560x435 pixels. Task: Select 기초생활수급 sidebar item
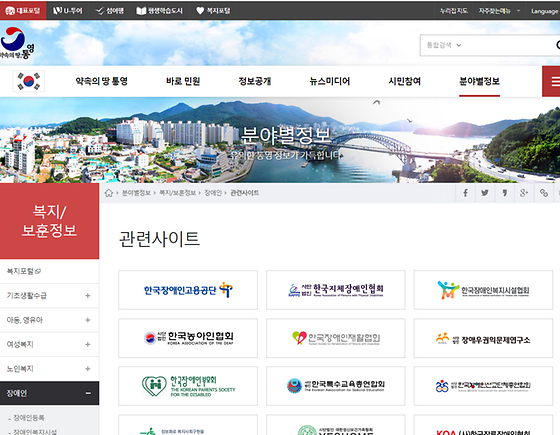click(49, 296)
